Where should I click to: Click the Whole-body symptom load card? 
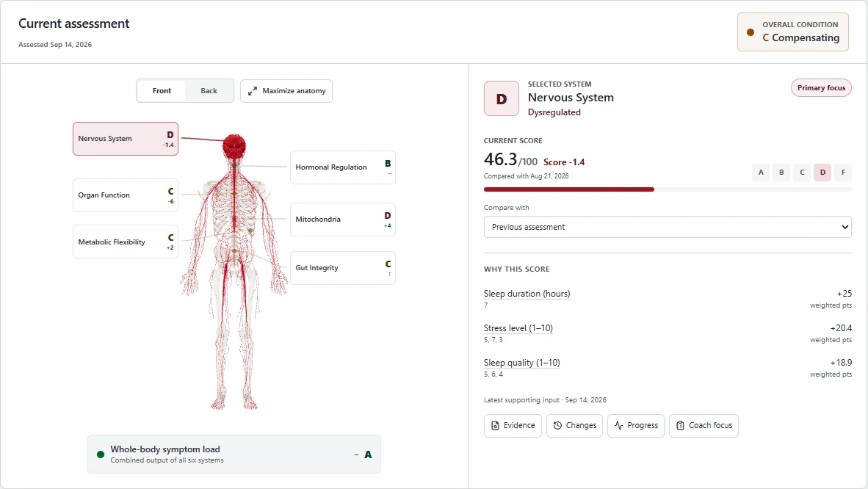(234, 454)
